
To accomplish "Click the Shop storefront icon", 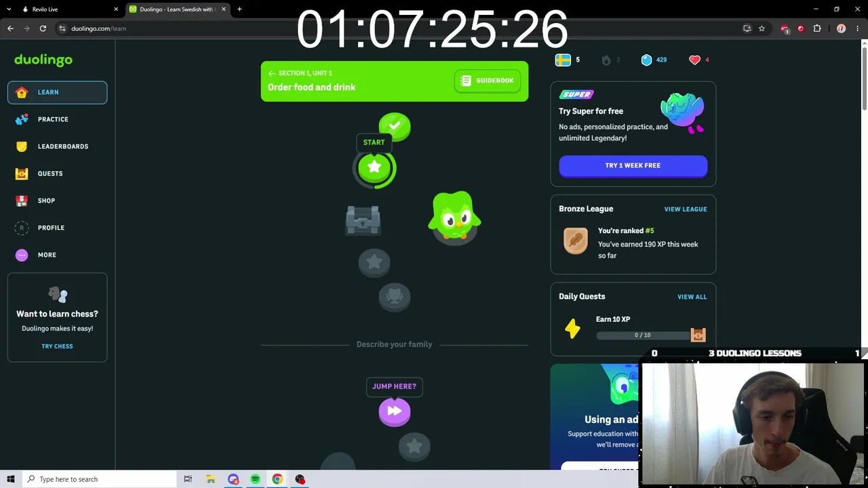I will click(x=22, y=201).
